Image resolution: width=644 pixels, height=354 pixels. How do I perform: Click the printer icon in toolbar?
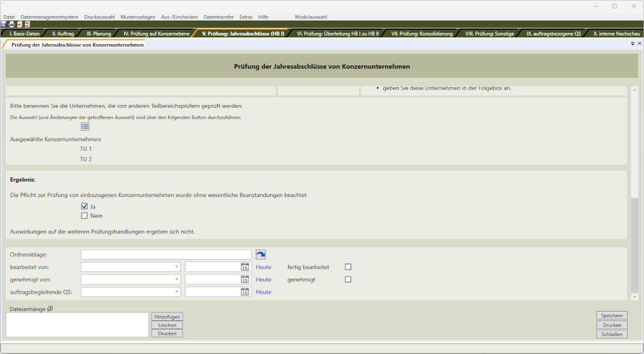pyautogui.click(x=11, y=25)
